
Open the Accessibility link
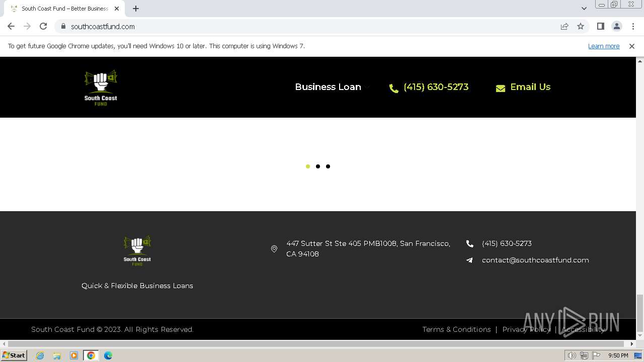[583, 329]
